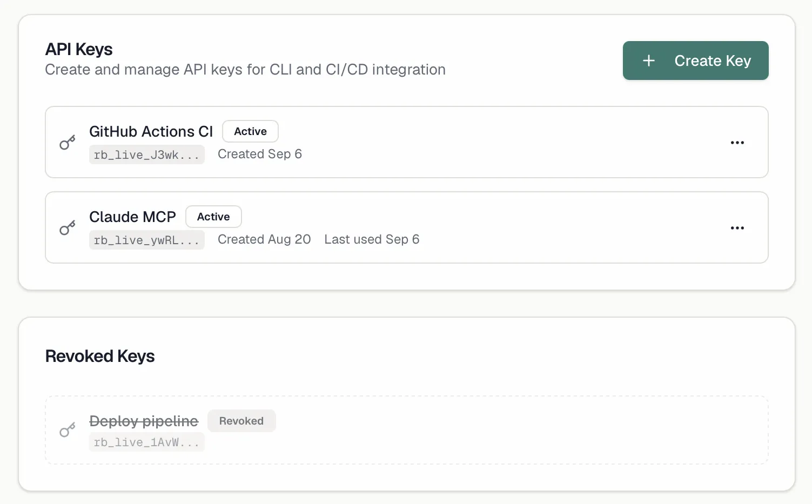This screenshot has height=504, width=812.
Task: Open the Claude MCP three-dots menu
Action: pos(737,228)
